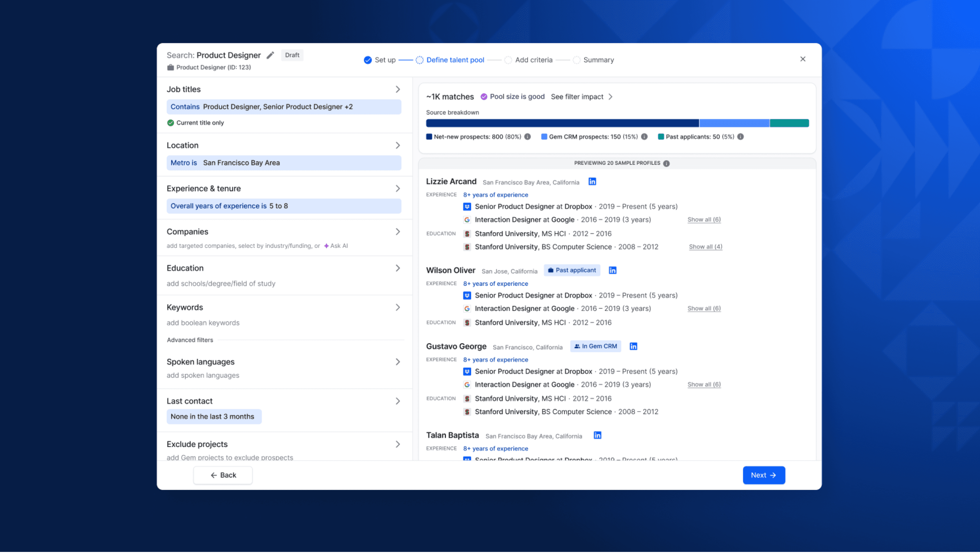Show all 6 experiences for Lizzie Arcand
Viewport: 980px width, 554px height.
704,220
